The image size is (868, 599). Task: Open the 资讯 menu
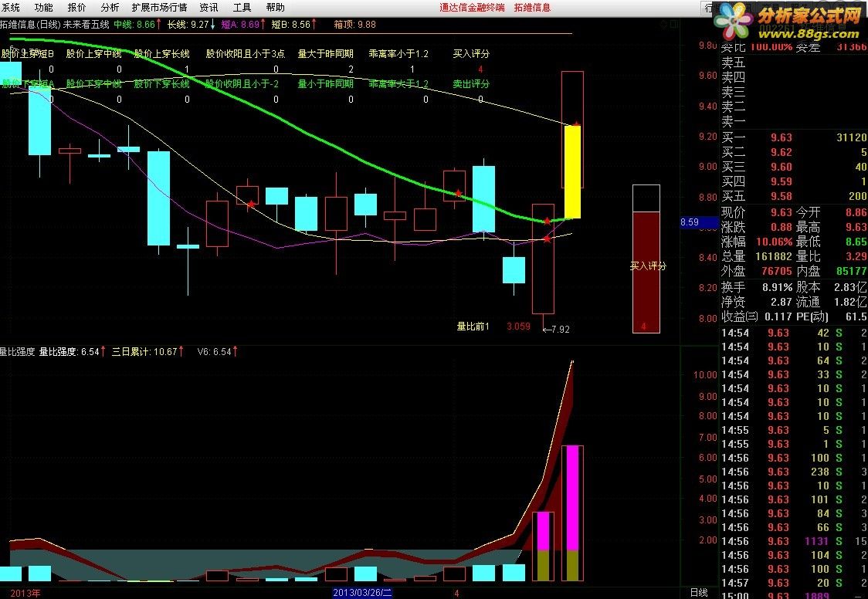click(209, 7)
